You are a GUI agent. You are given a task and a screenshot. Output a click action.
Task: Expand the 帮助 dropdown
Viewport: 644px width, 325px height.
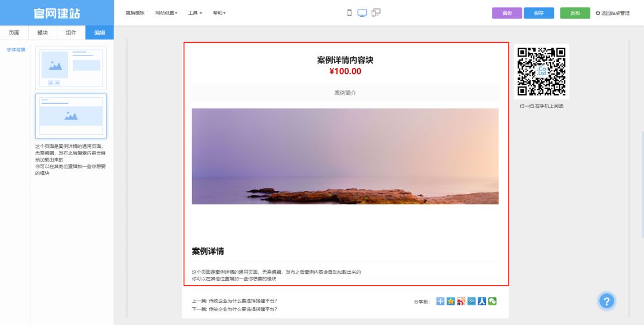(x=219, y=13)
